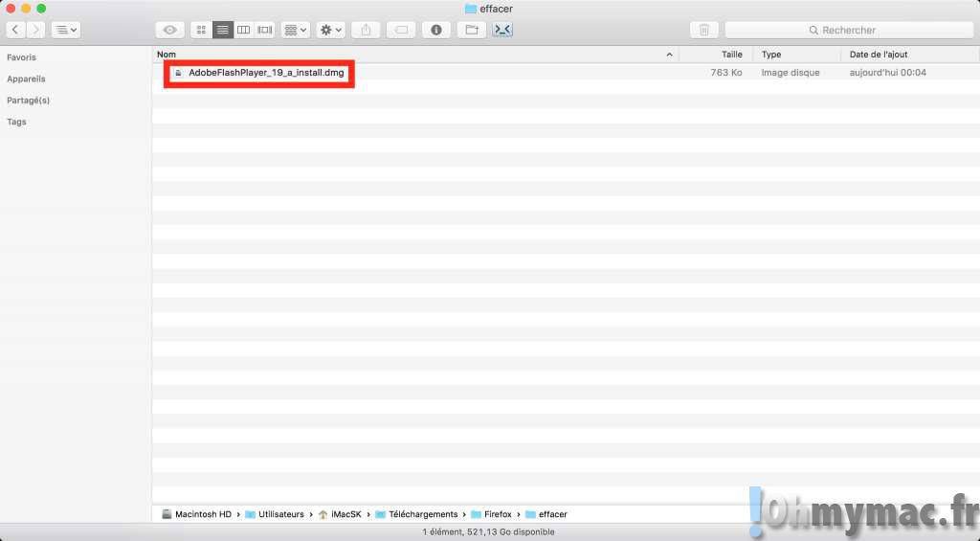Screen dimensions: 980x541
Task: Click the edit tags icon
Action: 401,30
